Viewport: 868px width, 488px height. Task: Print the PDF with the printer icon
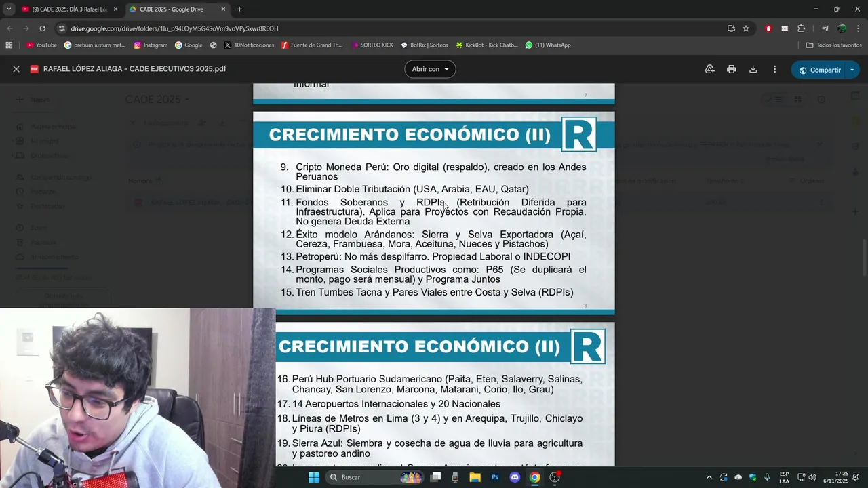[731, 69]
